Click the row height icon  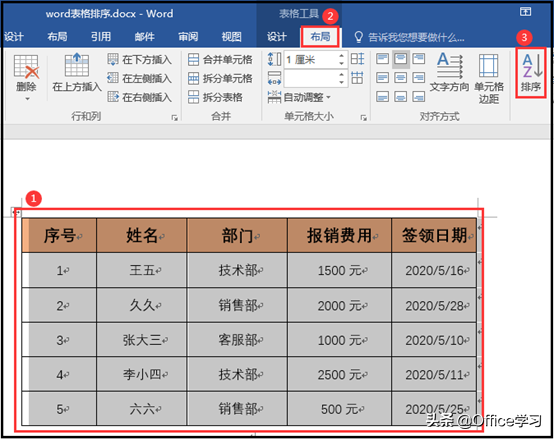point(274,59)
